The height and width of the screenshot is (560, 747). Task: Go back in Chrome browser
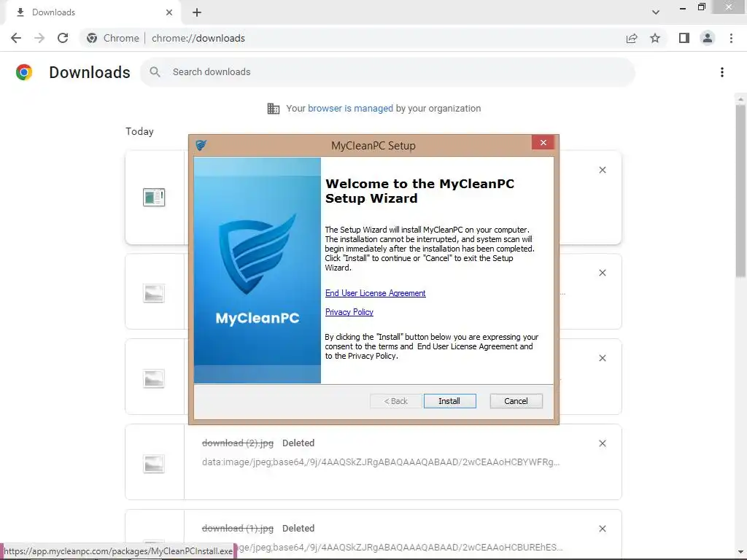[16, 38]
